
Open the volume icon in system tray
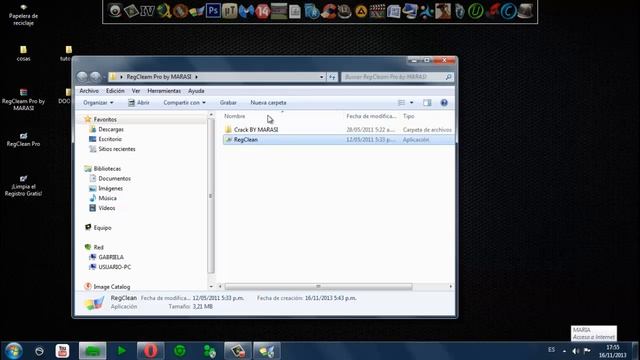point(576,351)
